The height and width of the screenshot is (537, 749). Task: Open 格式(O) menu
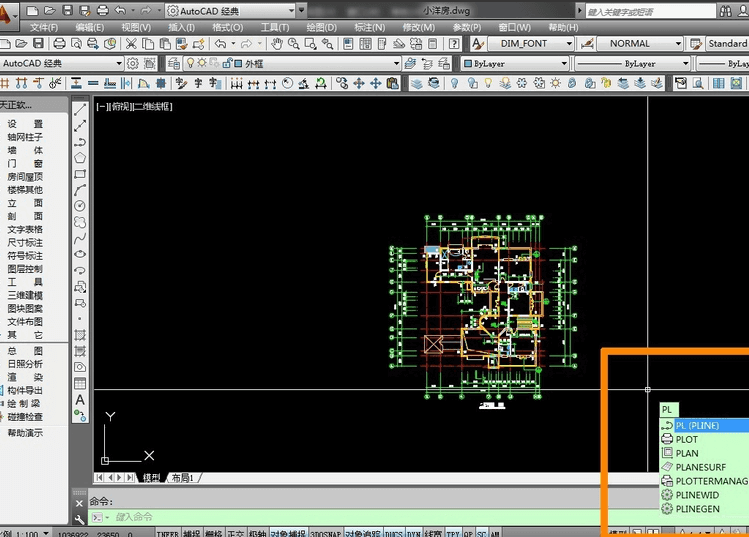tap(228, 28)
